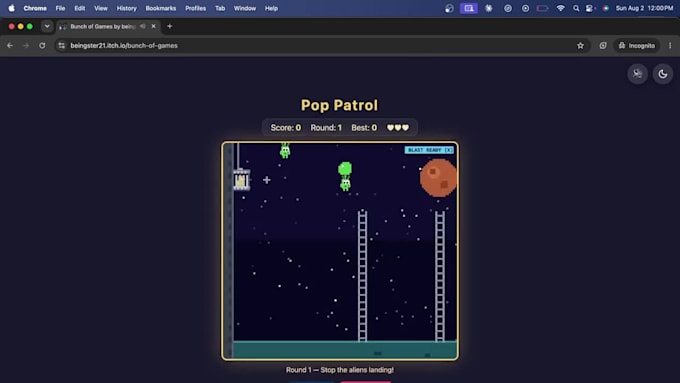Open the tab search dropdown arrow
680x383 pixels.
point(47,26)
